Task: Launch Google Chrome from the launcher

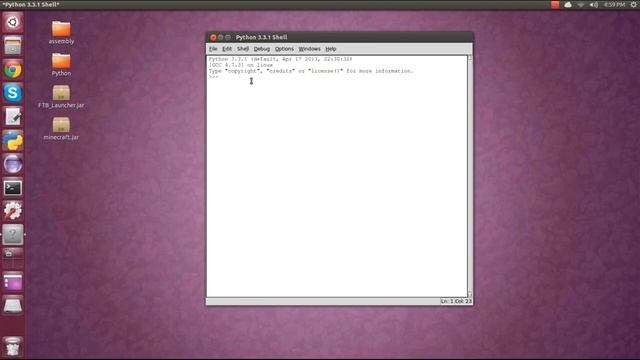Action: [x=13, y=69]
